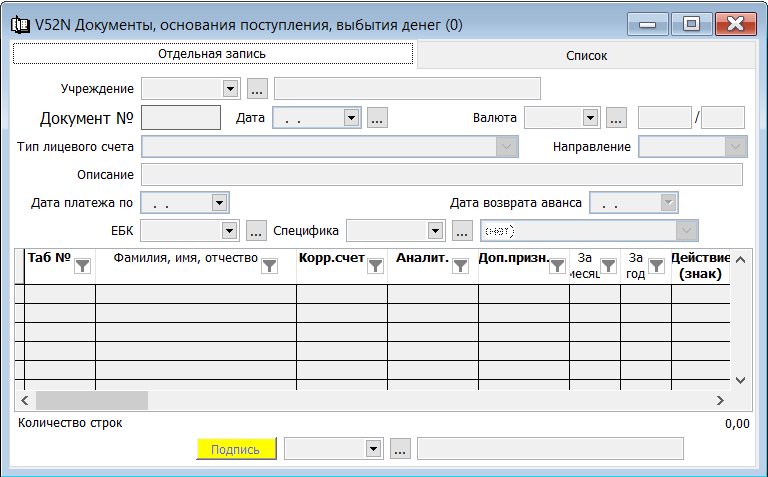
Task: Open the Аналит. column filter
Action: pyautogui.click(x=460, y=266)
